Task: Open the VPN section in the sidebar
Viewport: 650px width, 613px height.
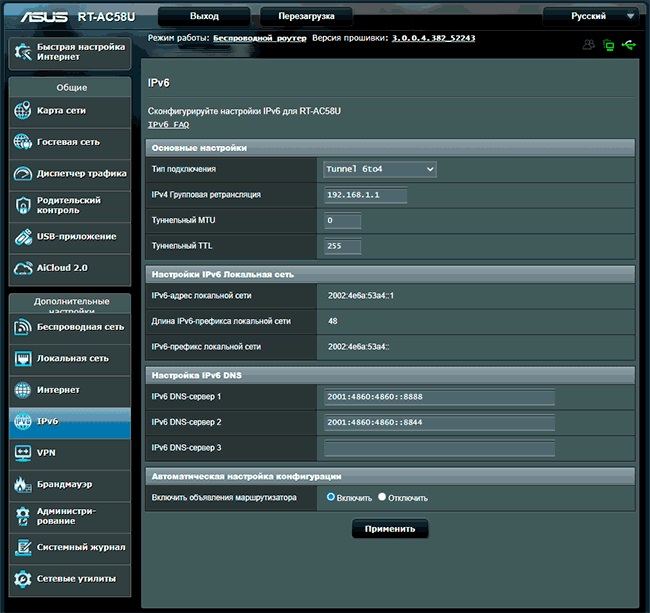Action: point(70,453)
